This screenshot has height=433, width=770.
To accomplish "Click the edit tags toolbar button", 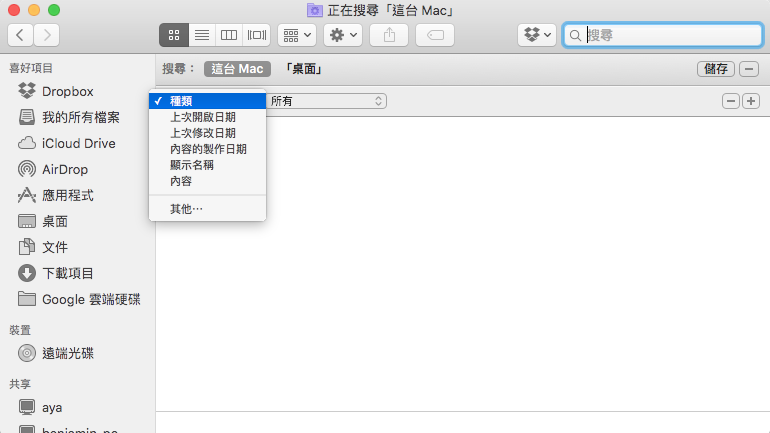I will click(x=435, y=35).
